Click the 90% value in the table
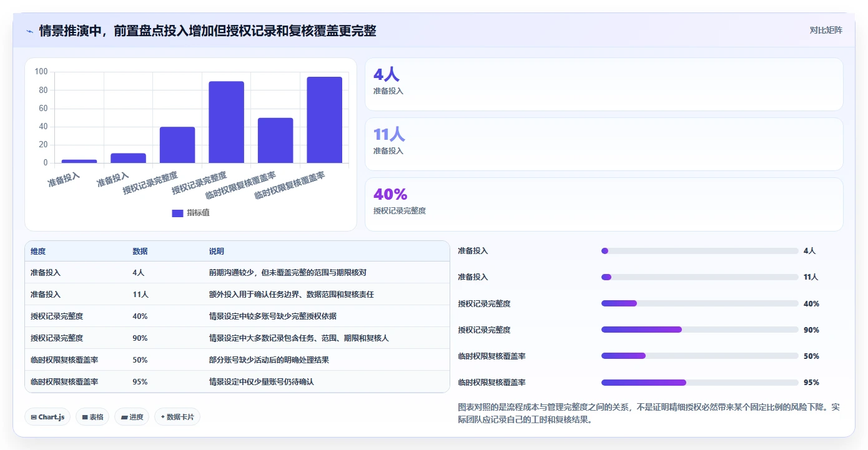This screenshot has width=868, height=450. pyautogui.click(x=140, y=338)
